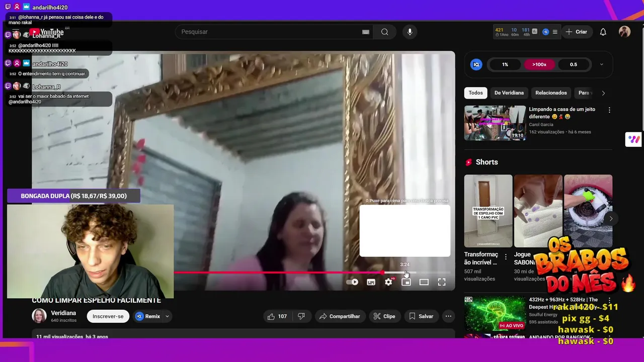Open more actions three-dot button
Image resolution: width=644 pixels, height=362 pixels.
point(448,316)
